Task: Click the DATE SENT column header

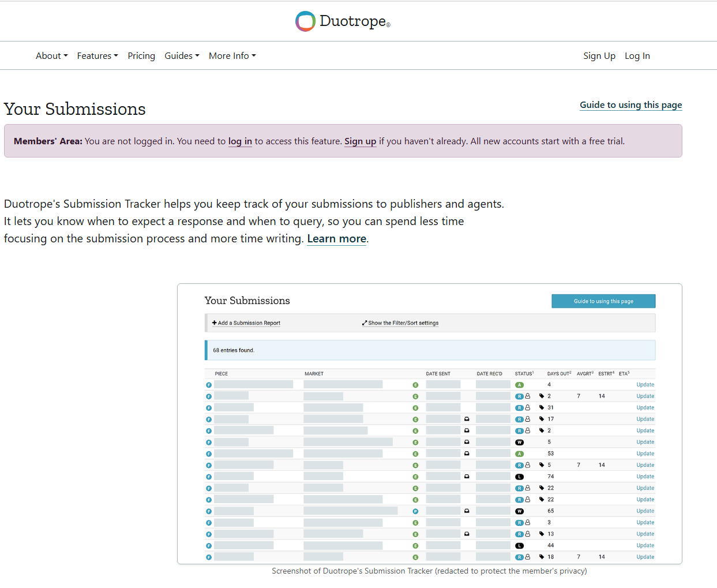Action: coord(438,374)
